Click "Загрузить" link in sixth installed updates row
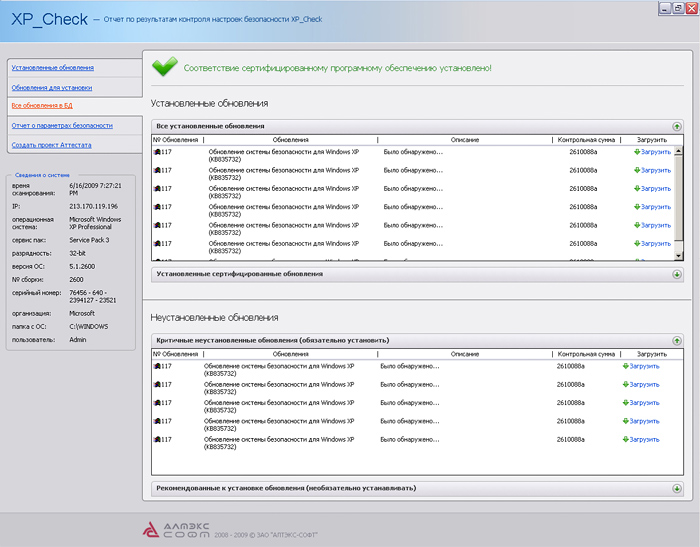This screenshot has width=700, height=547. (x=656, y=243)
